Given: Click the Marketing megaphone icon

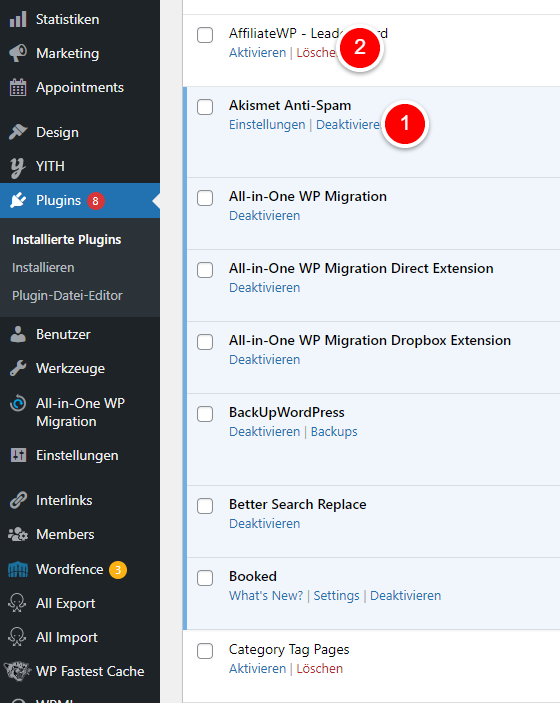Looking at the screenshot, I should click(18, 53).
